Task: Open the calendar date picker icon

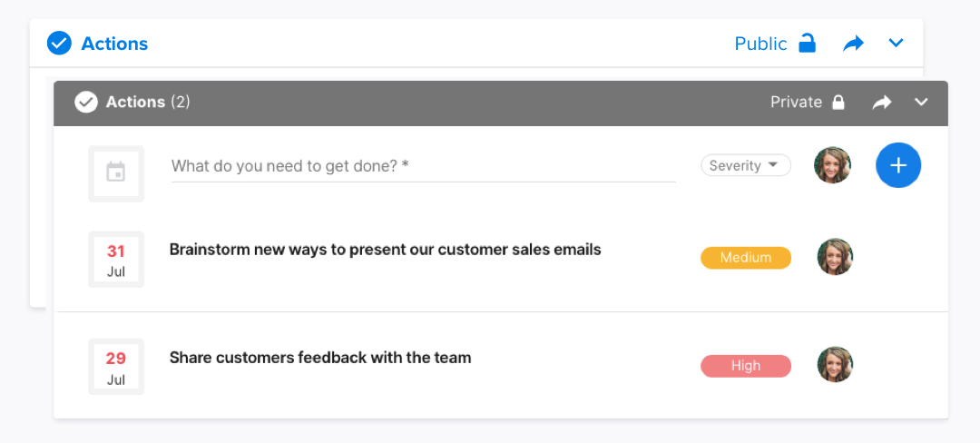Action: pos(115,173)
